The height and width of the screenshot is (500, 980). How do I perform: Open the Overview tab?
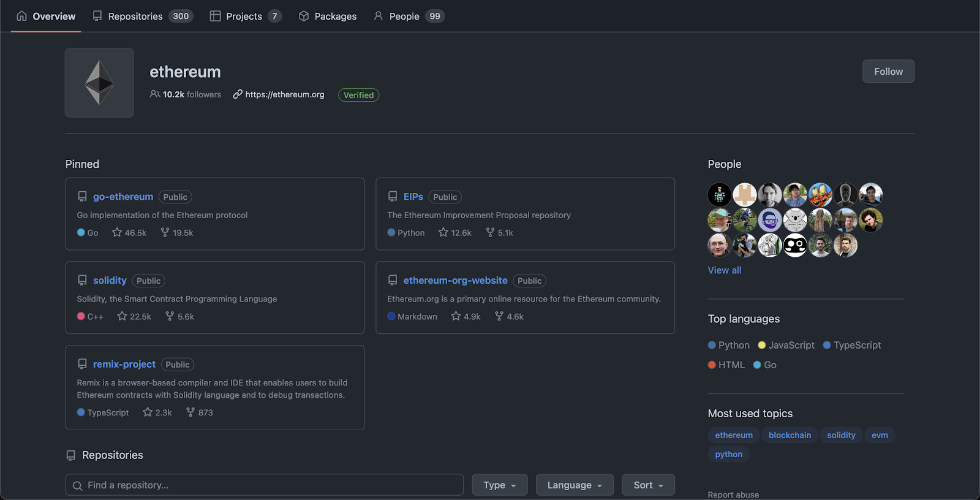click(x=46, y=17)
